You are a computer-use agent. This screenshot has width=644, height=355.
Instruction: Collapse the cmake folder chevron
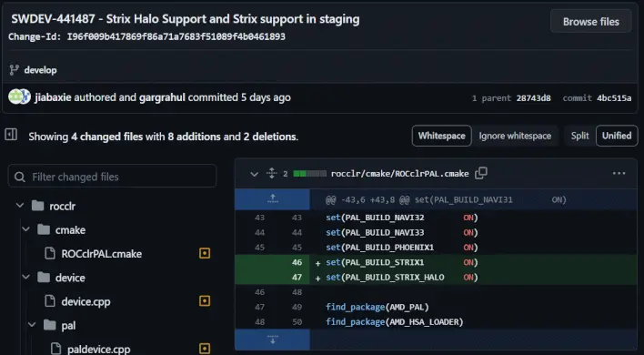click(25, 229)
